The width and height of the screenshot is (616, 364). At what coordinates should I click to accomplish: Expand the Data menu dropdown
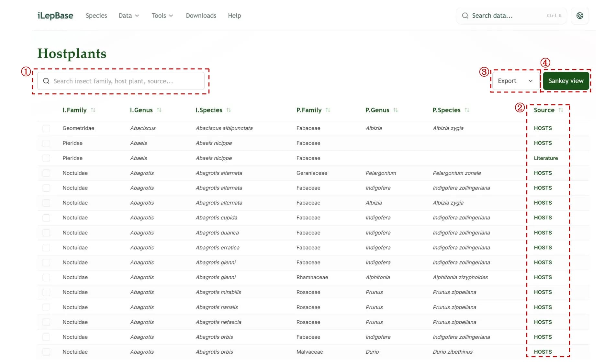(x=129, y=16)
